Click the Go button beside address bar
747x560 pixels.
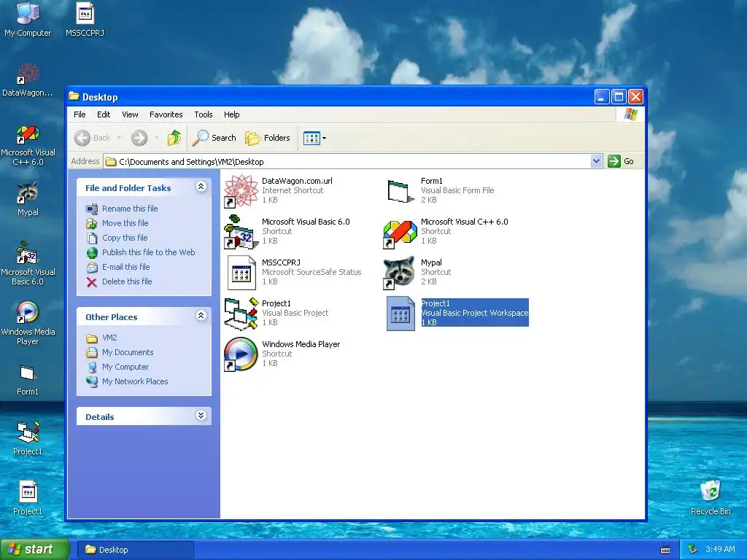coord(621,161)
